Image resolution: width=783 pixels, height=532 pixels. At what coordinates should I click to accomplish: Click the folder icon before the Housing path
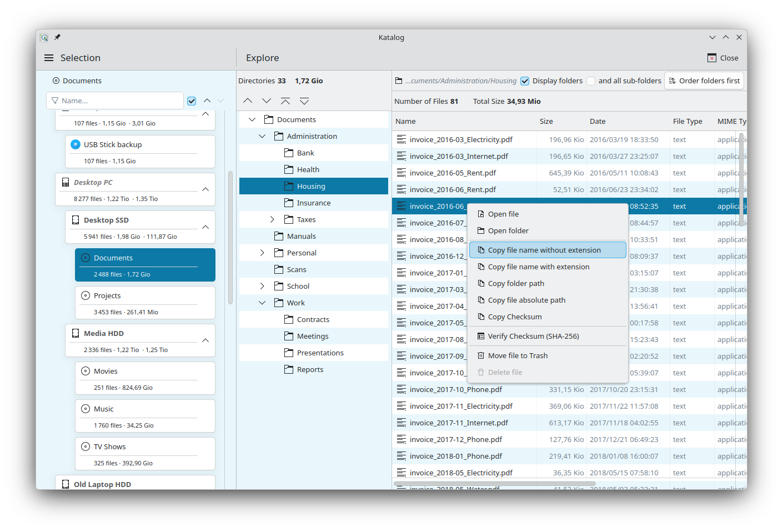(399, 81)
